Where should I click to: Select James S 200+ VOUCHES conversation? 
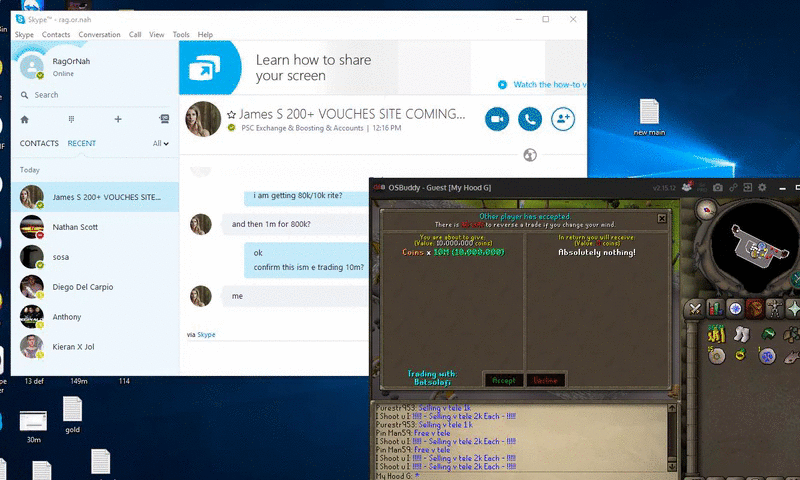pos(95,197)
